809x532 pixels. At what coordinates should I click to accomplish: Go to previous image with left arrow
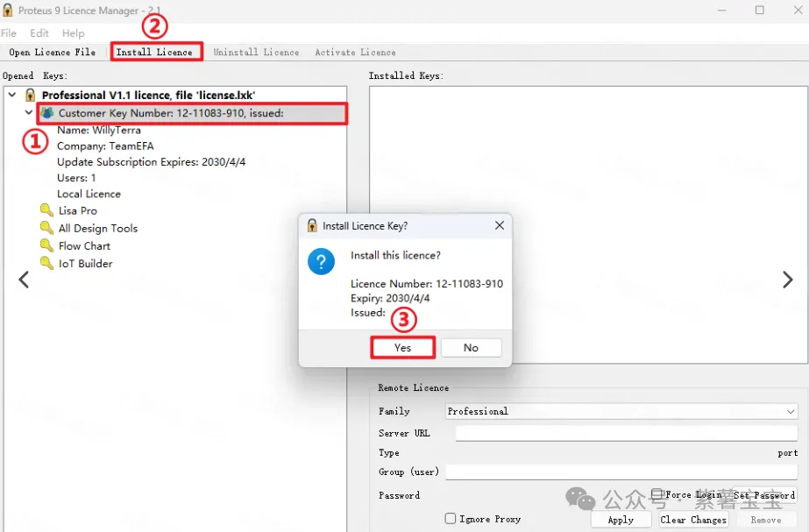24,280
